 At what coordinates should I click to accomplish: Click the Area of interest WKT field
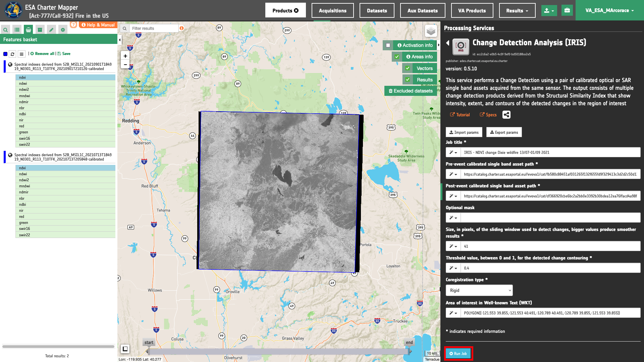pos(550,313)
